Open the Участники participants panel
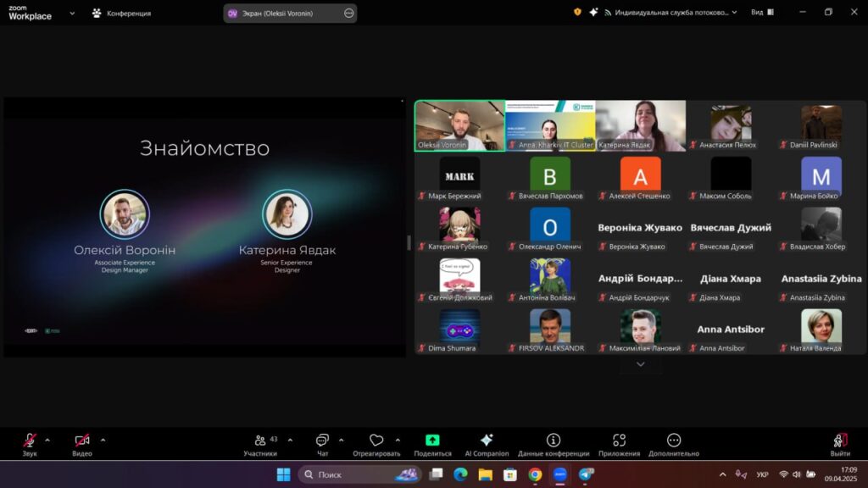This screenshot has width=868, height=488. pyautogui.click(x=260, y=445)
